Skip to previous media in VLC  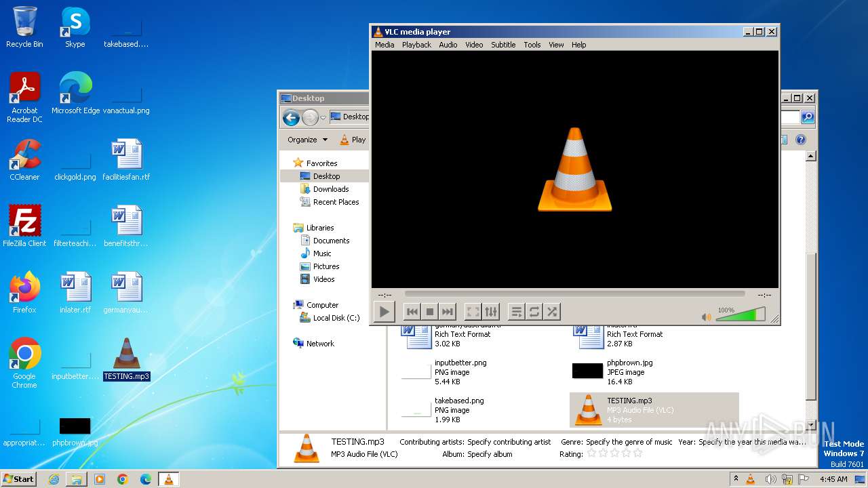(412, 312)
